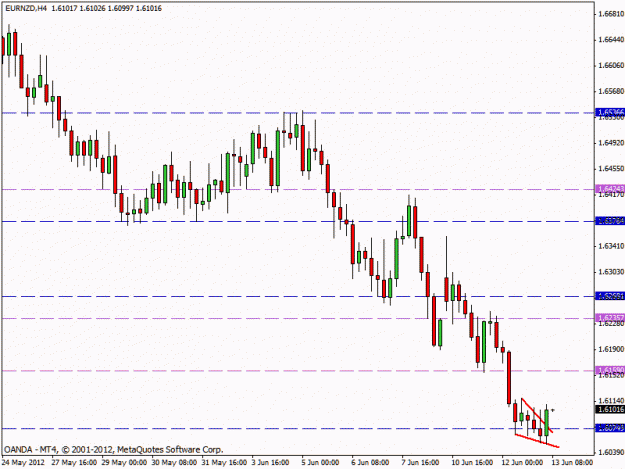625x469 pixels.
Task: Click the EURNZD,H4 chart title text
Action: pyautogui.click(x=83, y=8)
